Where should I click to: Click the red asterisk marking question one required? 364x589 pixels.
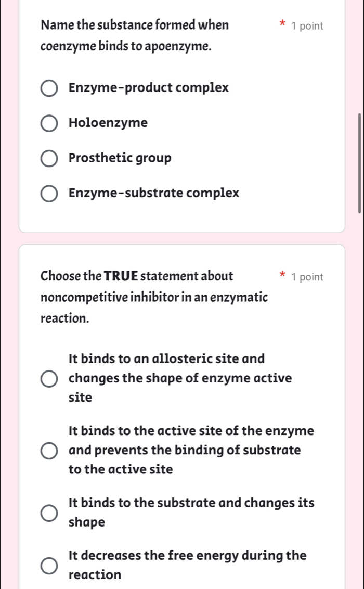282,24
